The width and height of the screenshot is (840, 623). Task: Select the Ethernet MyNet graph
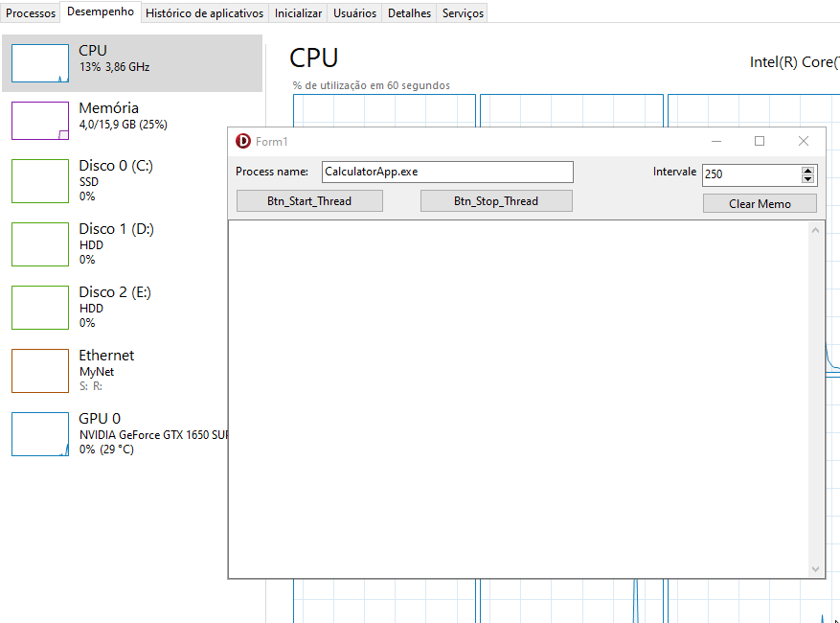pyautogui.click(x=40, y=370)
